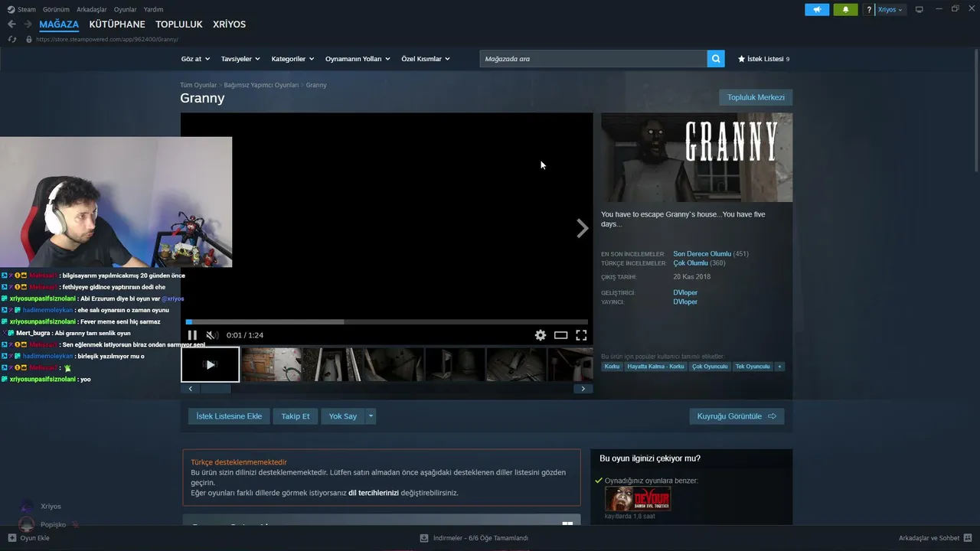Click the Oyun Ekle add game button

[28, 538]
